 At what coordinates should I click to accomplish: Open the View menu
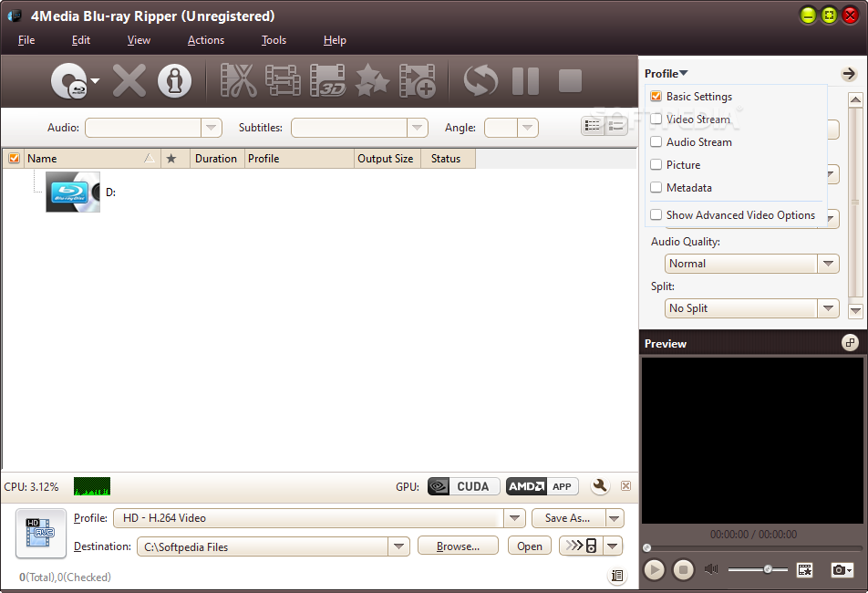(139, 40)
